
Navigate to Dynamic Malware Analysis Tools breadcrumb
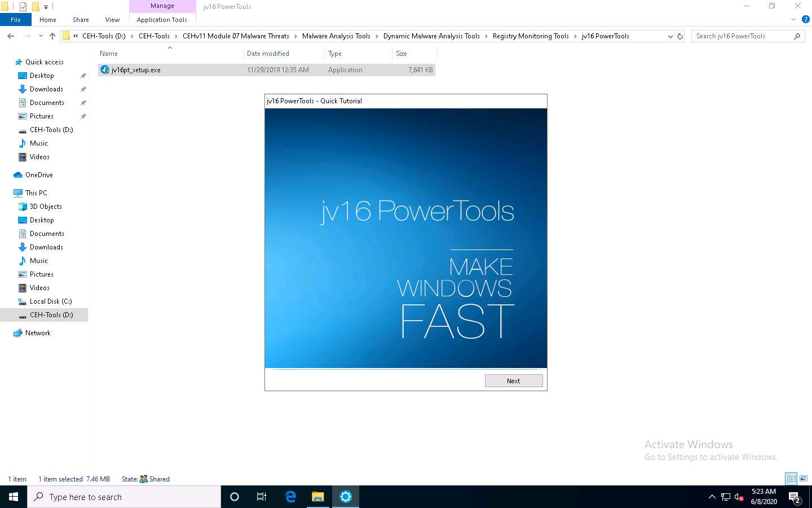tap(431, 36)
